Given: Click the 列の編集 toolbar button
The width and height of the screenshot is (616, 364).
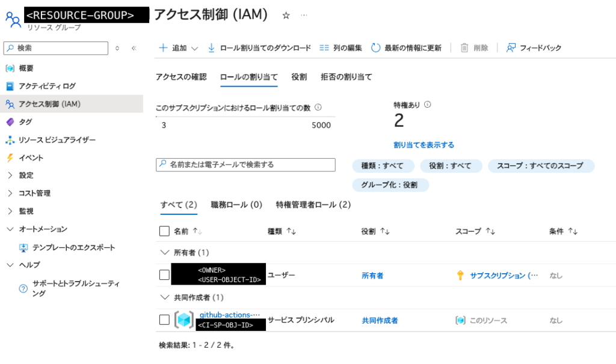Looking at the screenshot, I should (340, 48).
